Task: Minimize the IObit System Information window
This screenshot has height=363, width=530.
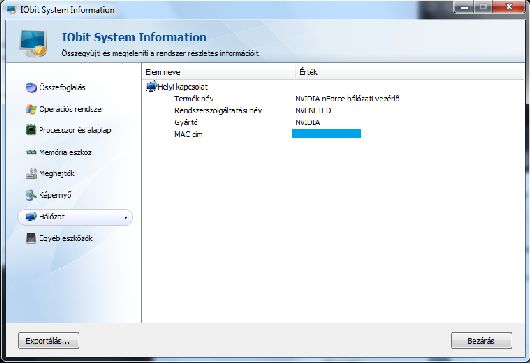Action: (x=464, y=7)
